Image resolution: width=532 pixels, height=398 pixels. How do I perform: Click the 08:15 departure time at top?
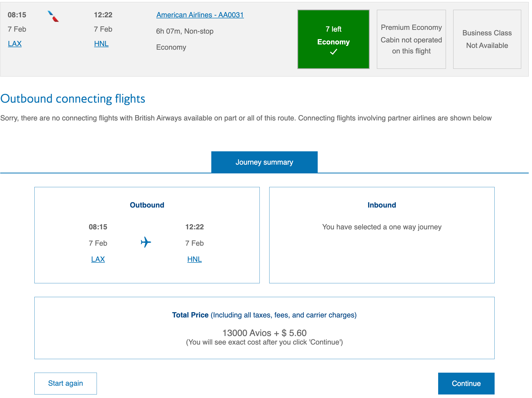pyautogui.click(x=17, y=15)
